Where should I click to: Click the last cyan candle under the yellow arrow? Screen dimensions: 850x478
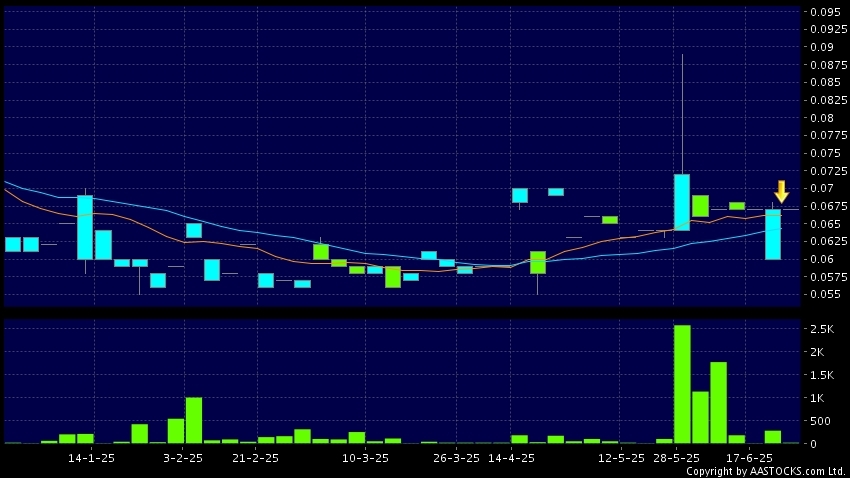tap(773, 234)
